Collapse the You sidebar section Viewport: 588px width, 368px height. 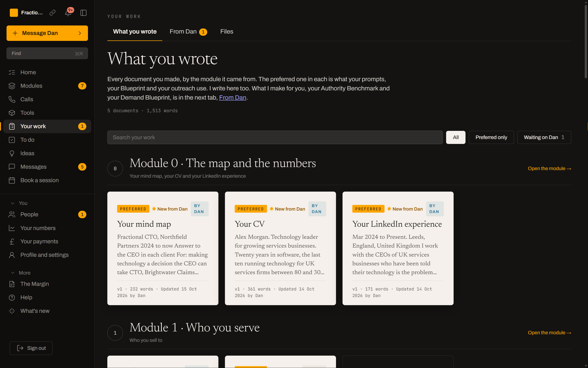coord(19,203)
